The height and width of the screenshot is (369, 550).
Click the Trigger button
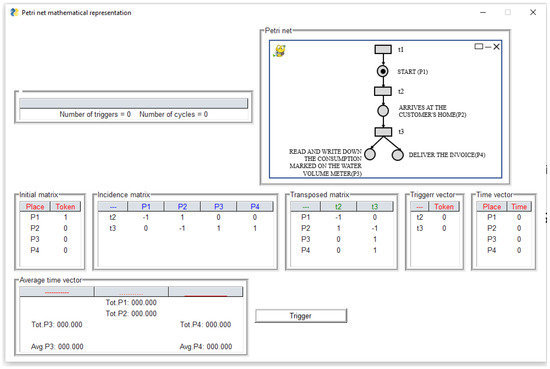tap(301, 316)
